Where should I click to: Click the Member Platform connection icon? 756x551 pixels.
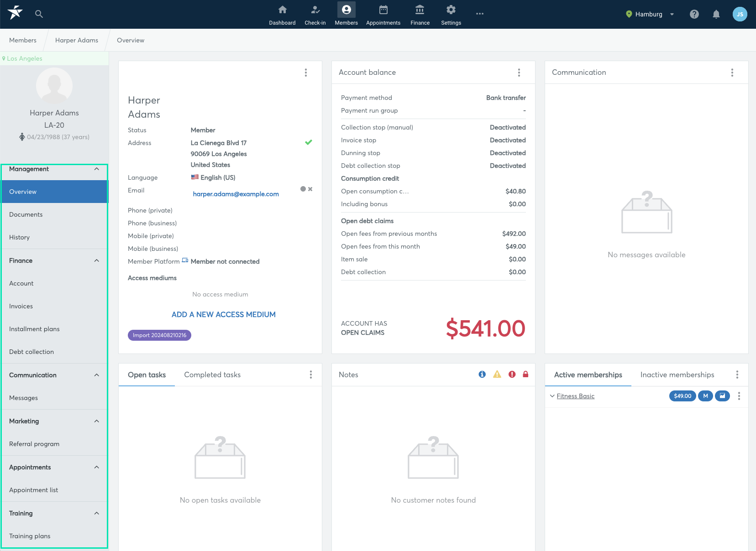coord(185,260)
